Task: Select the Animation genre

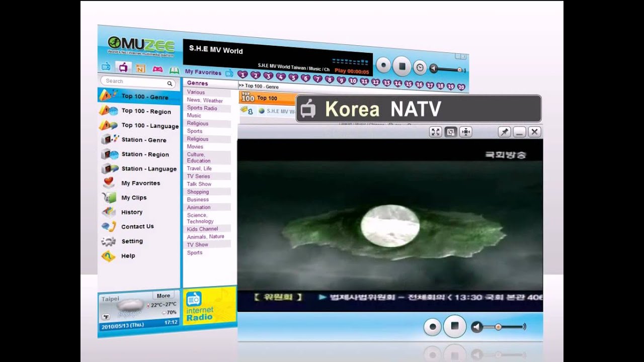Action: pyautogui.click(x=199, y=207)
